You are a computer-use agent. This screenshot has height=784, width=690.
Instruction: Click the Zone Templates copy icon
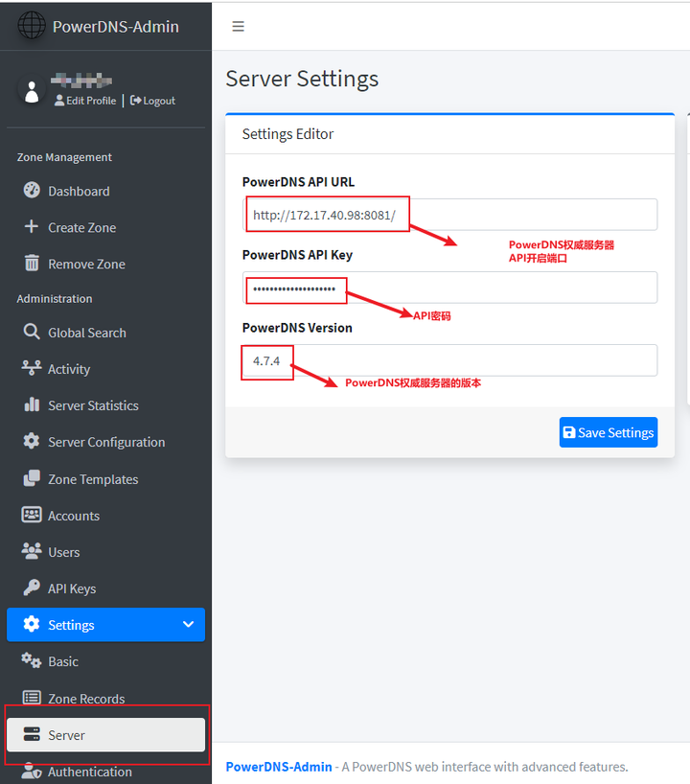[x=32, y=478]
